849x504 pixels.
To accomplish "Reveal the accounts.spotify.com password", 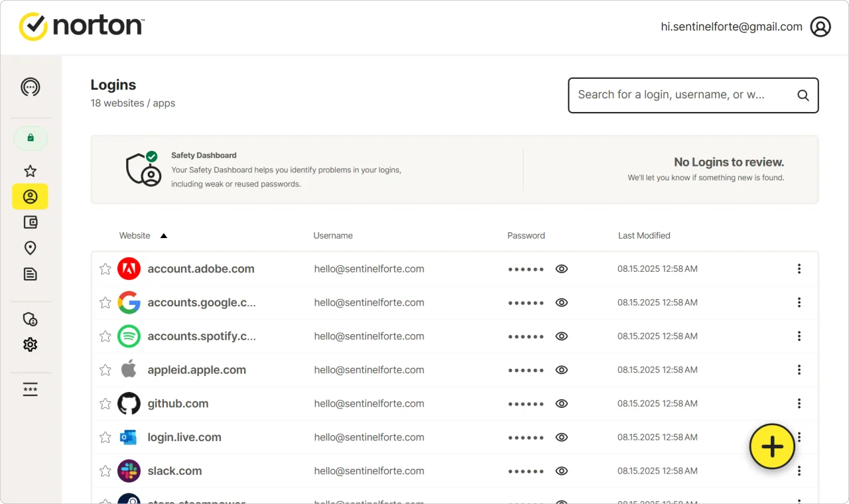I will 562,336.
